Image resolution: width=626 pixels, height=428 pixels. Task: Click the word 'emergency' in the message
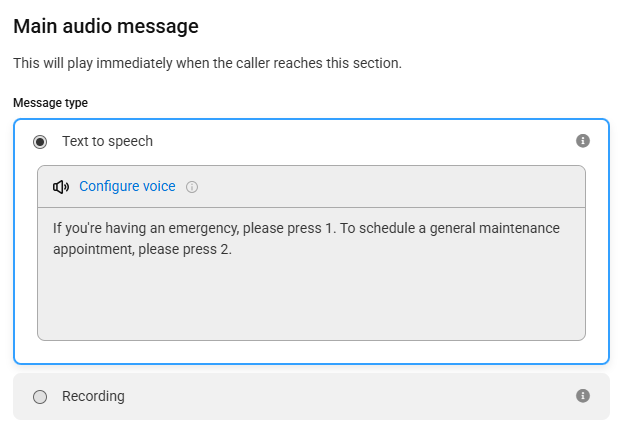tap(204, 228)
